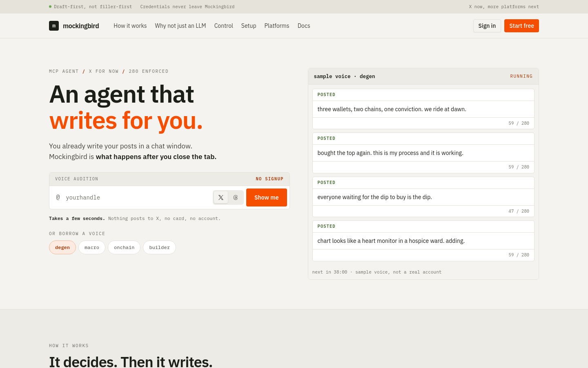Click the Show me button
Image resolution: width=588 pixels, height=368 pixels.
coord(267,197)
